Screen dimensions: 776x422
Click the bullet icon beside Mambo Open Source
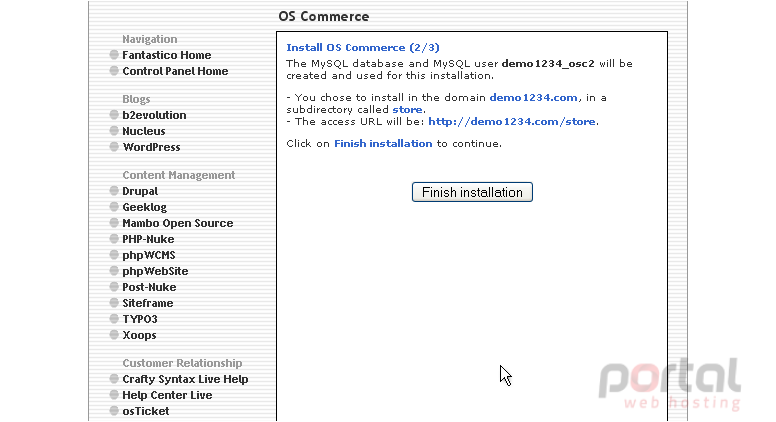(114, 223)
